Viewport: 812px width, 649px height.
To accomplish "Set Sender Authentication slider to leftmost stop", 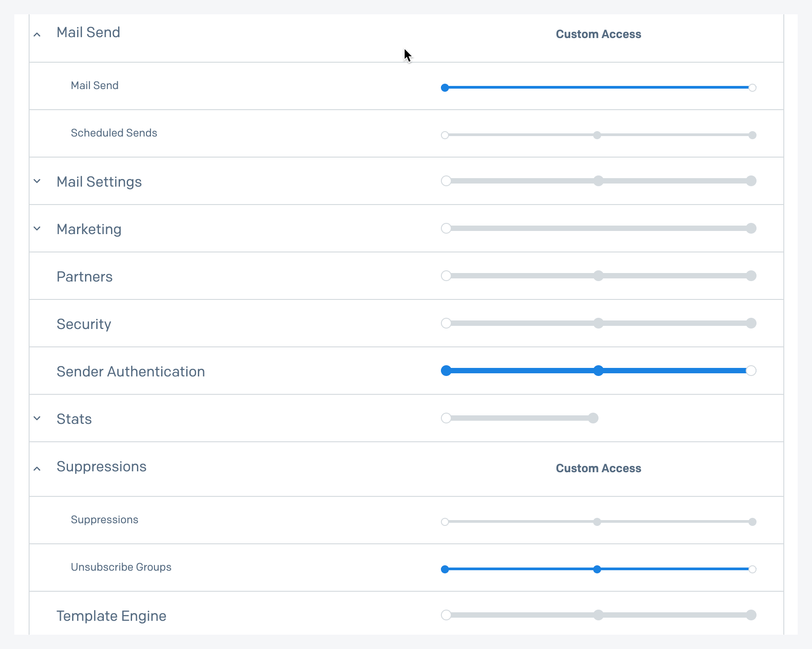I will coord(446,371).
